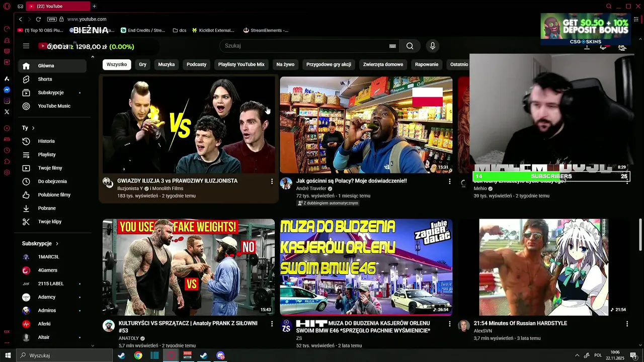Open the 4Gamers subscription channel
The image size is (644, 362).
(52, 270)
